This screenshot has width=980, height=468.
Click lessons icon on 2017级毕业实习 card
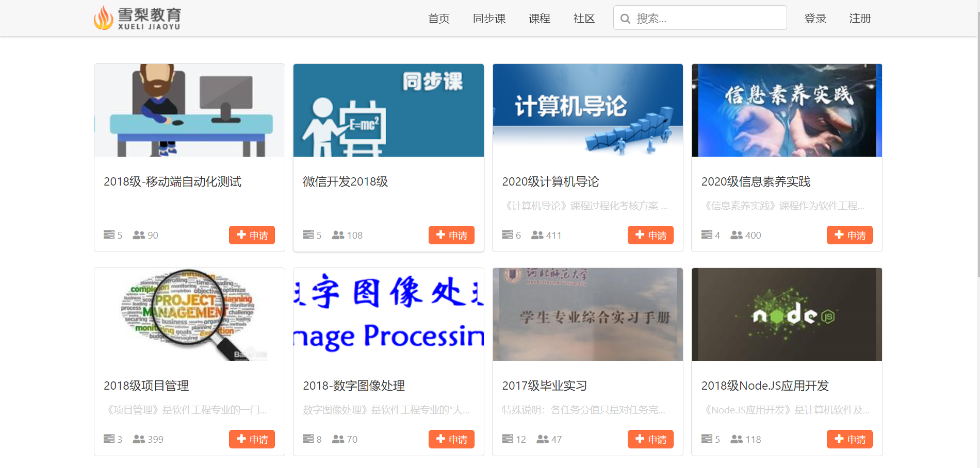508,439
